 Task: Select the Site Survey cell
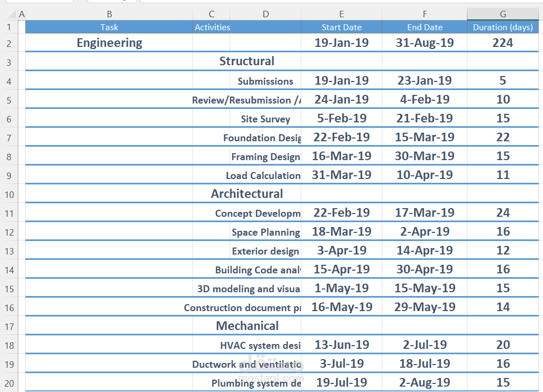coord(266,119)
